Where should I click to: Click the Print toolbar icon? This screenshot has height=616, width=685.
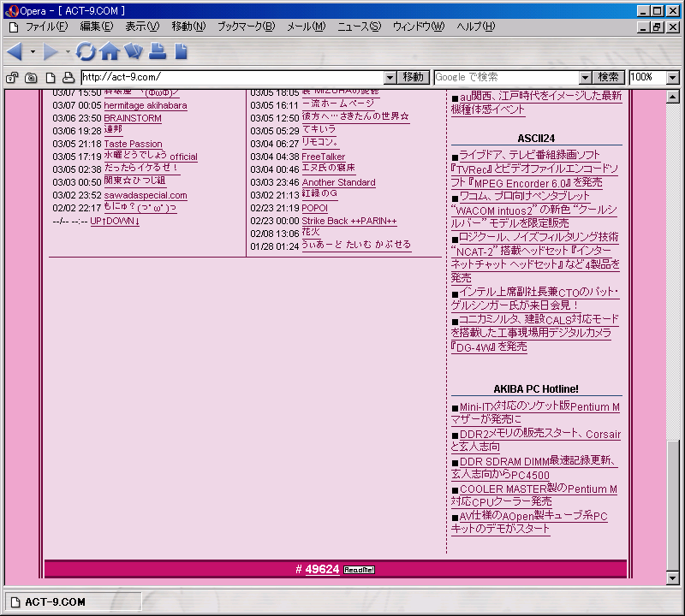click(x=158, y=51)
